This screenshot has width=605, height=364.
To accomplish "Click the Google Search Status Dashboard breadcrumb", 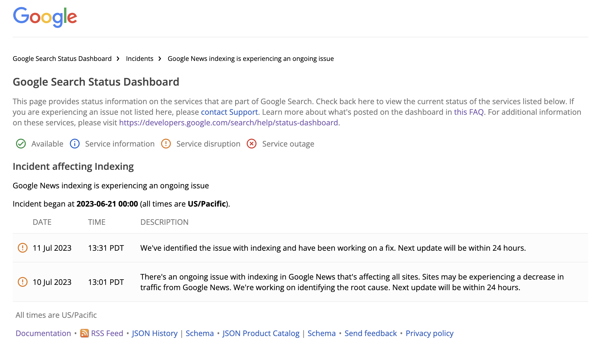I will tap(62, 58).
